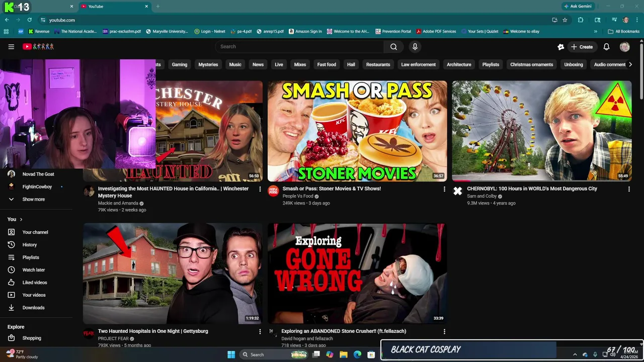This screenshot has width=644, height=362.
Task: Select the Mysteries category chip
Action: click(x=208, y=64)
